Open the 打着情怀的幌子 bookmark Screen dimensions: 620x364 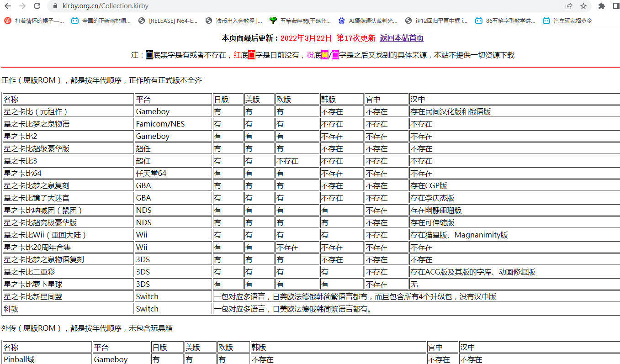point(34,21)
